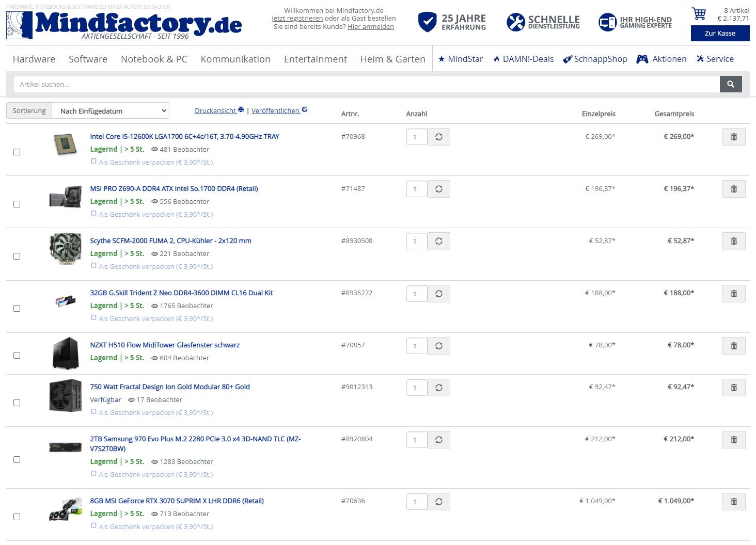Open Intel Core i5-12600K product link
756x545 pixels.
coord(184,136)
